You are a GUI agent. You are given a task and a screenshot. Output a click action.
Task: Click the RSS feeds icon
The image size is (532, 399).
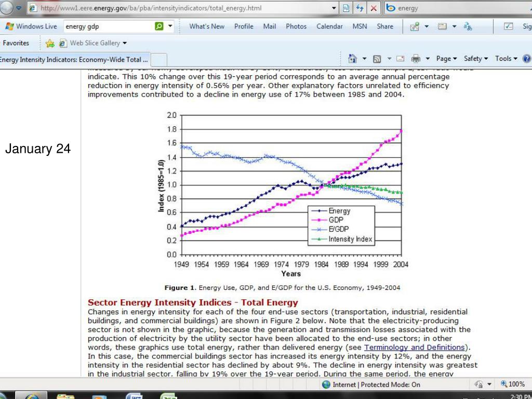(x=377, y=59)
